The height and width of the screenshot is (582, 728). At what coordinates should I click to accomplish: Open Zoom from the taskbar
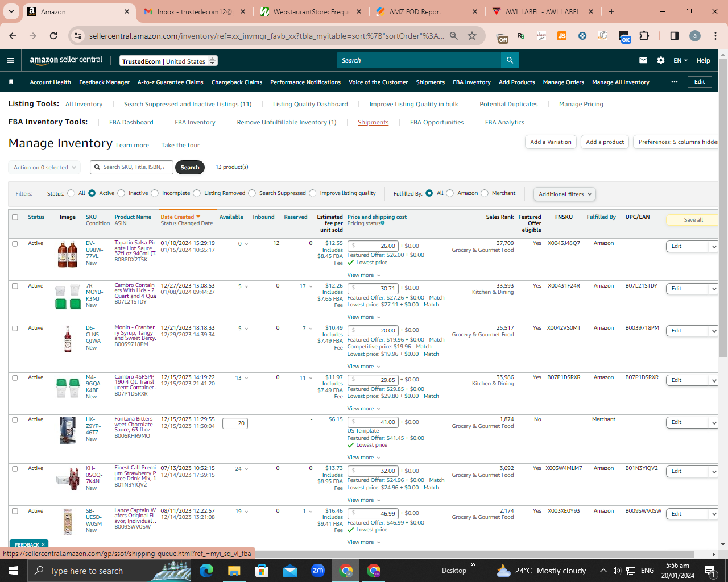point(318,571)
